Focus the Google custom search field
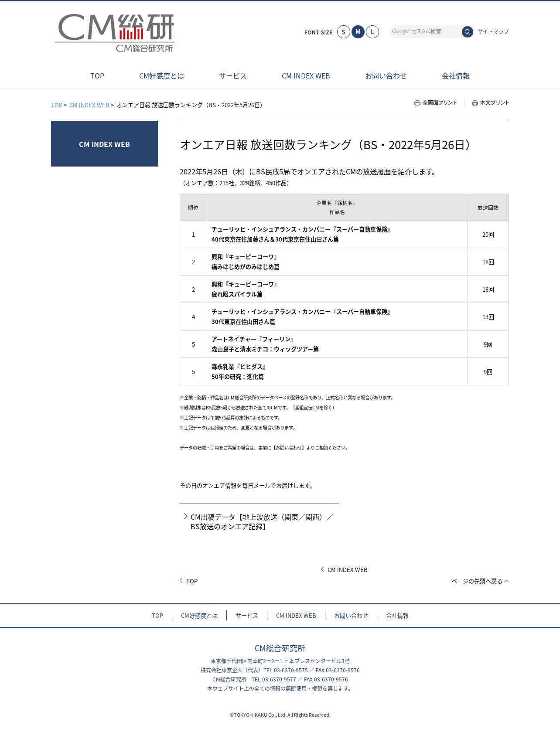 point(425,31)
